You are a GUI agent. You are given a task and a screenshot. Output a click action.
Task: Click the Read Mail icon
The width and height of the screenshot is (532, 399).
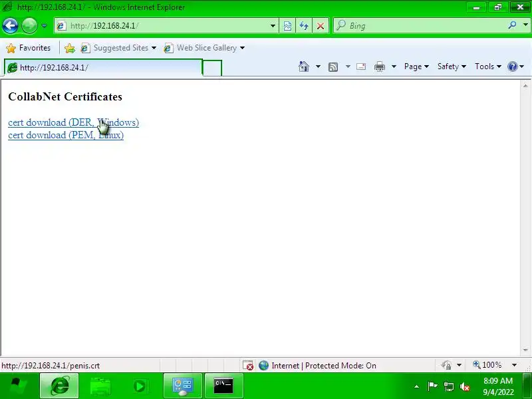[361, 66]
